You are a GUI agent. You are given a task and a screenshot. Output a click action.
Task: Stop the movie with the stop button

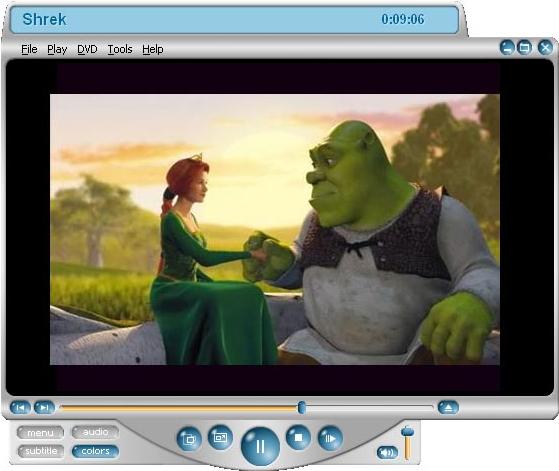[x=298, y=437]
